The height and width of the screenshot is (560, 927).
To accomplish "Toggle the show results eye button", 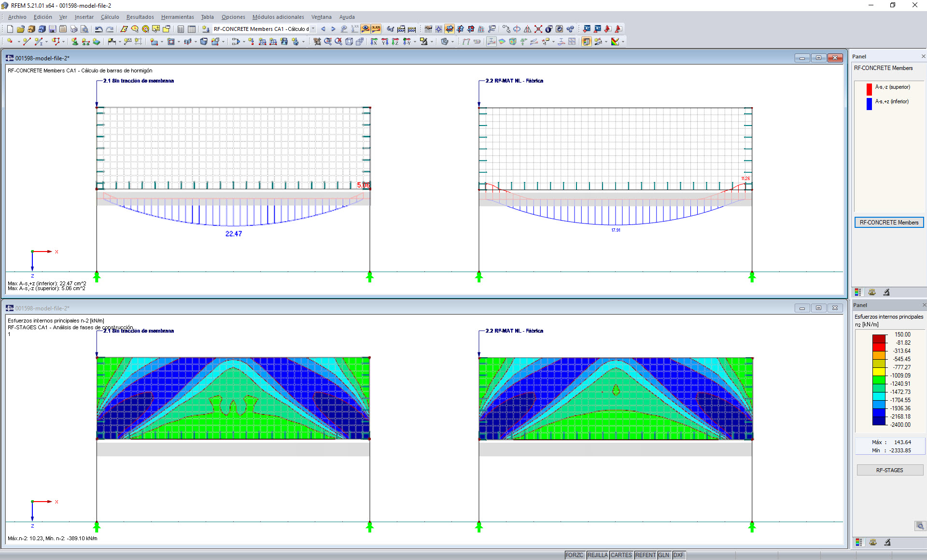I will coord(365,29).
